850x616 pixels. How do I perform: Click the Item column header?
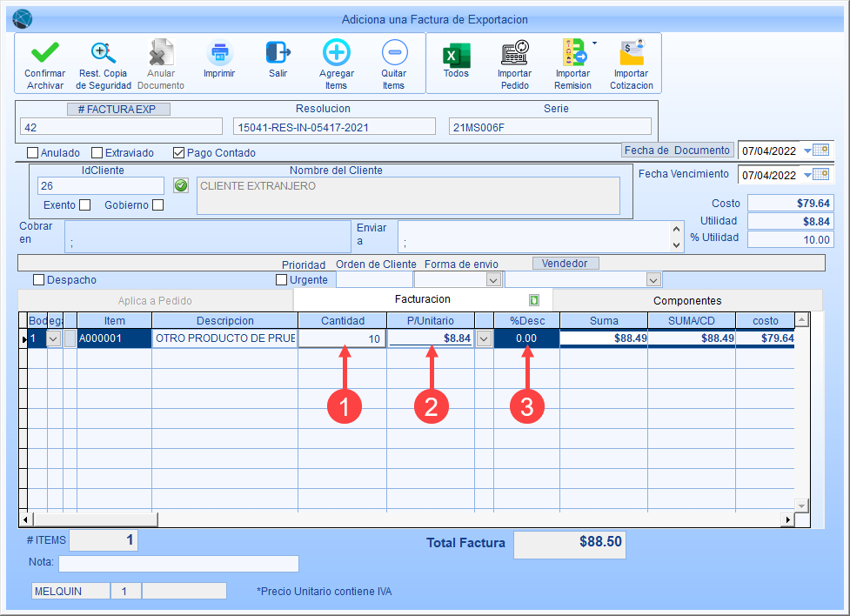pos(114,320)
